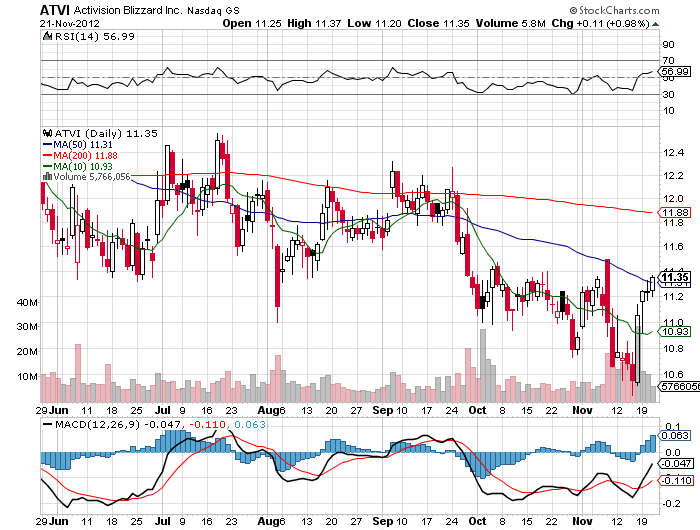Click the red -0.110 signal line tag
Screen dimensions: 700x530
676,480
